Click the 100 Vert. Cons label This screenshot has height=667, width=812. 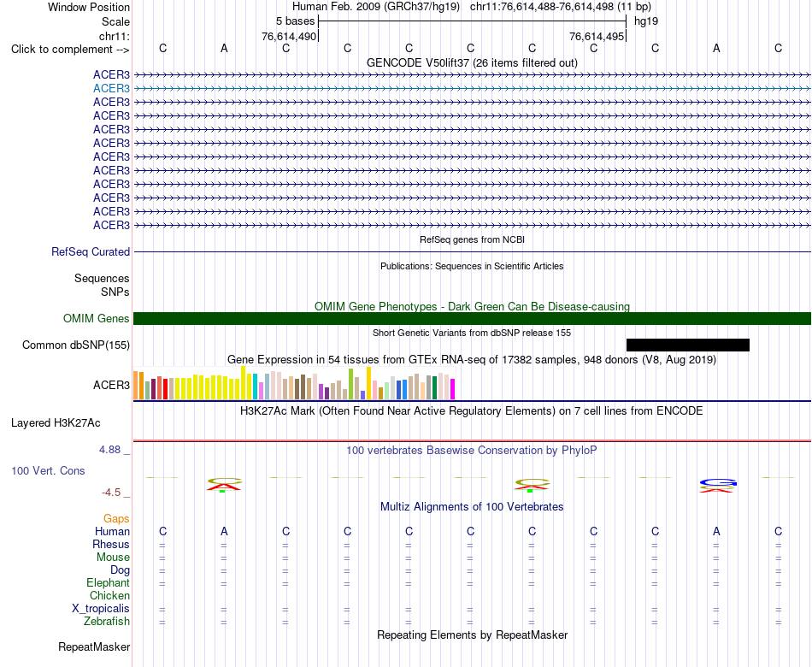[48, 470]
